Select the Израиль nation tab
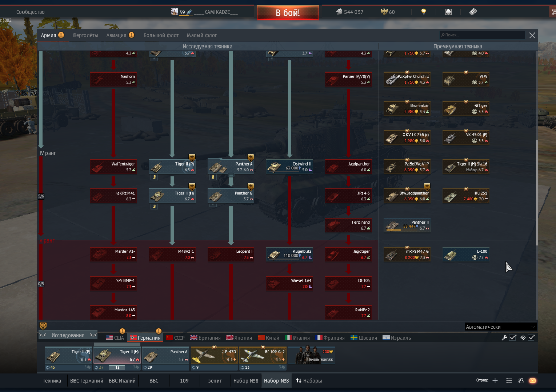Screen dimensions: 556x392 [397, 338]
